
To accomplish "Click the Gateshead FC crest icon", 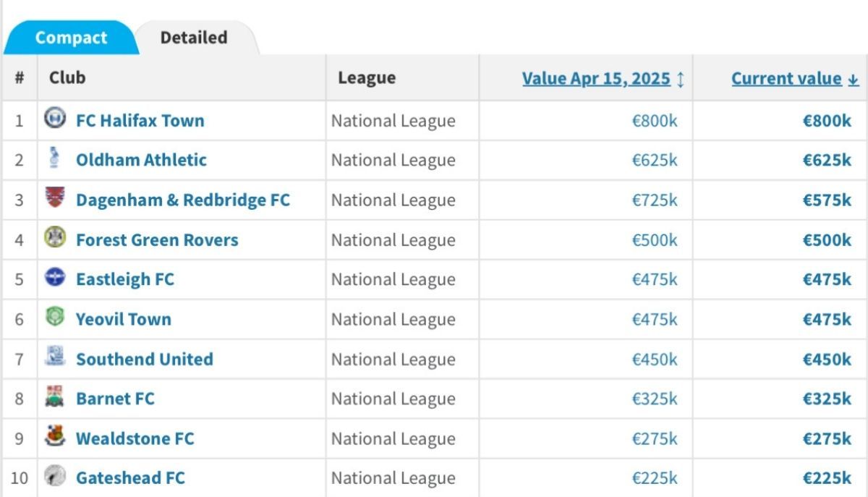I will [55, 476].
